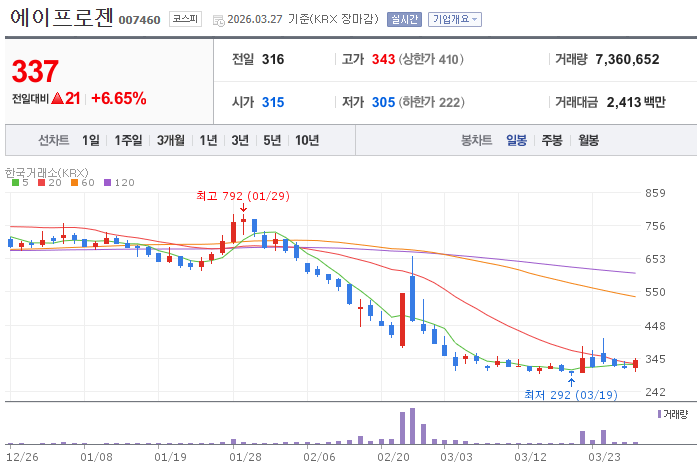
Task: Select the 3개월 line chart range
Action: pos(171,141)
